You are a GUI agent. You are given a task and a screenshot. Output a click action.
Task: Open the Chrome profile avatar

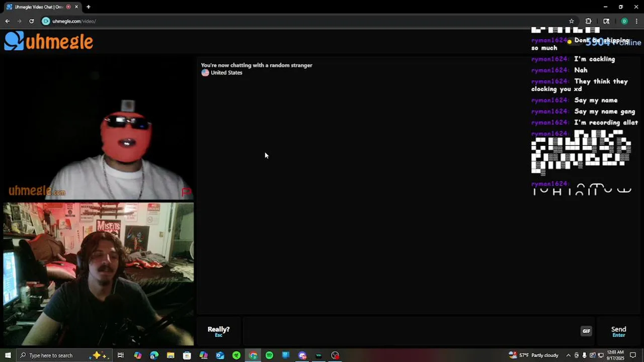point(624,21)
